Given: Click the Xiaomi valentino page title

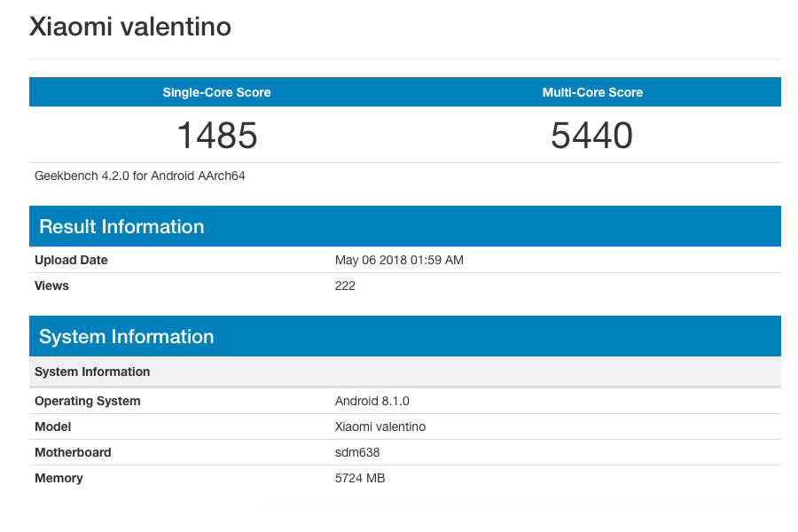Looking at the screenshot, I should pyautogui.click(x=130, y=27).
